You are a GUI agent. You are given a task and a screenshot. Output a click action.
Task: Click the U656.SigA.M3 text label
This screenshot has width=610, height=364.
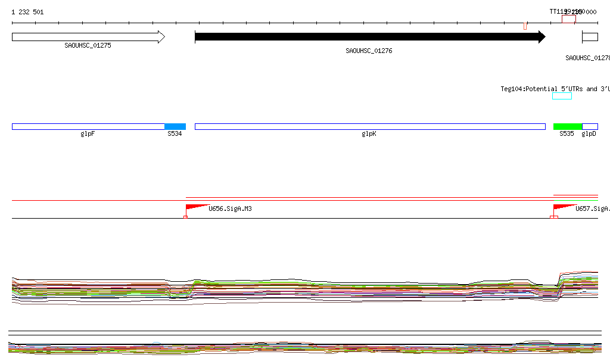coord(230,209)
